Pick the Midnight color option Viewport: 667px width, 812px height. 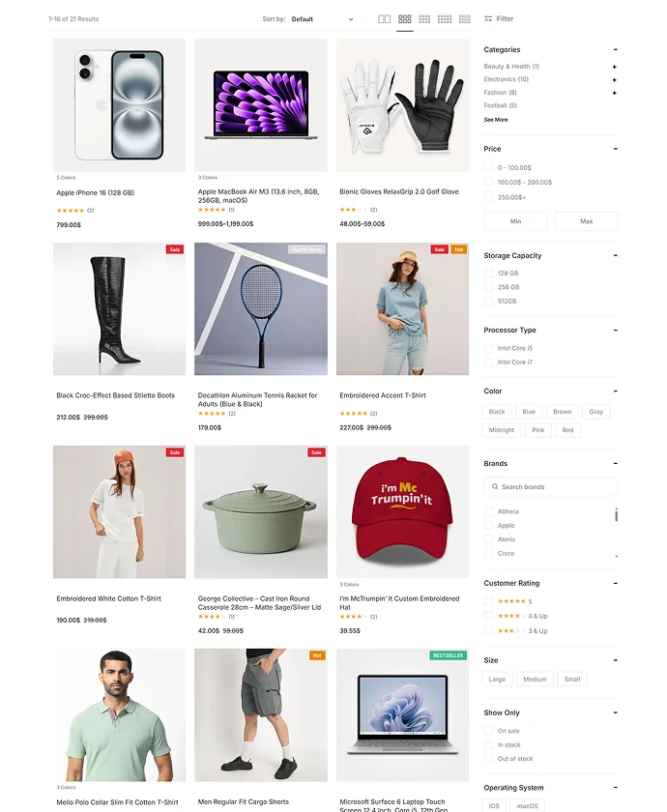click(502, 430)
